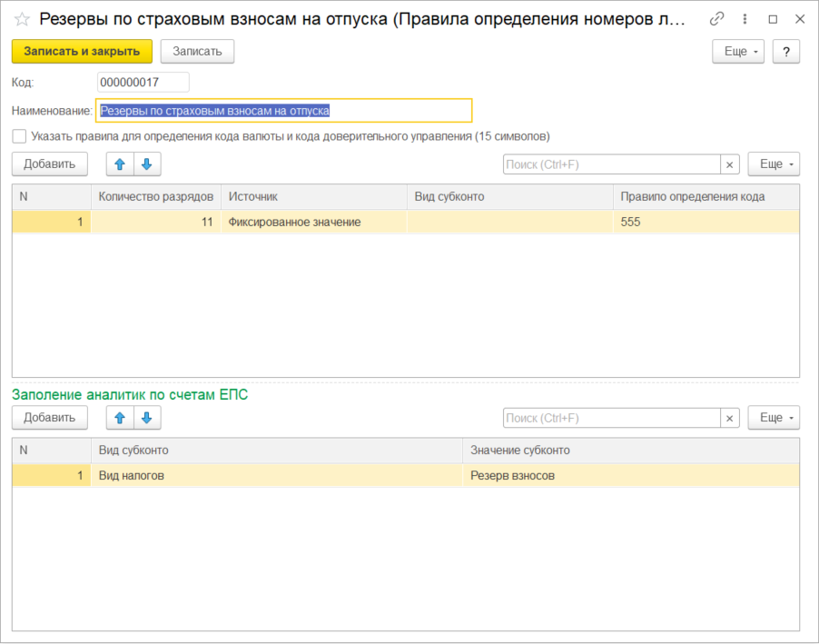This screenshot has height=644, width=819.
Task: Move row down in ЕПС analytics table
Action: pyautogui.click(x=147, y=418)
